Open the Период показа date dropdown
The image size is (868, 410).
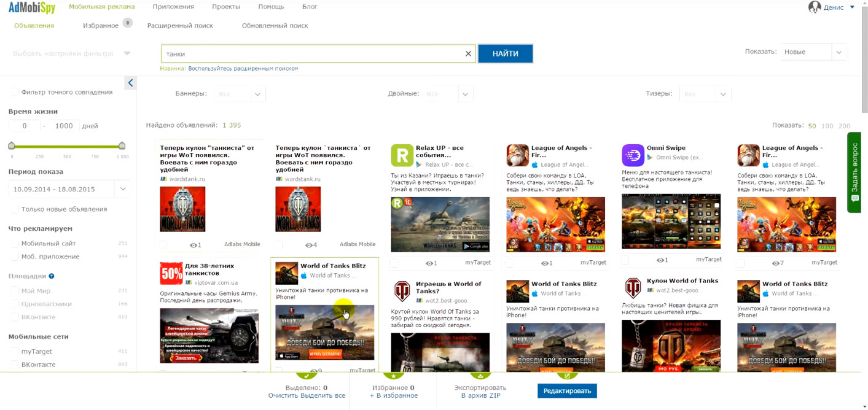point(122,189)
